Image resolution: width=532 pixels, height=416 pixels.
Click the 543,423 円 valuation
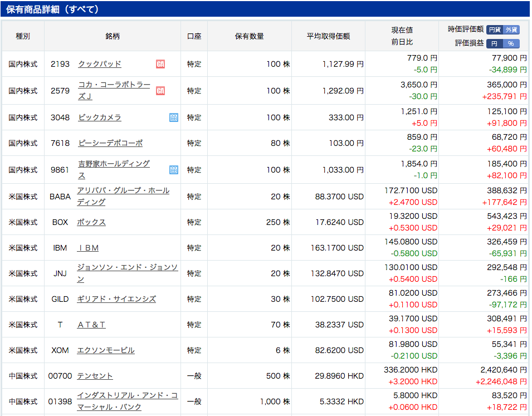click(x=507, y=217)
